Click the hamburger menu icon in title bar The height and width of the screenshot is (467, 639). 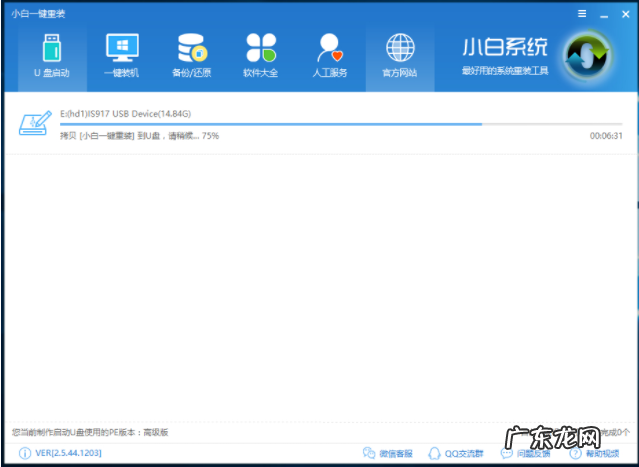tap(582, 14)
